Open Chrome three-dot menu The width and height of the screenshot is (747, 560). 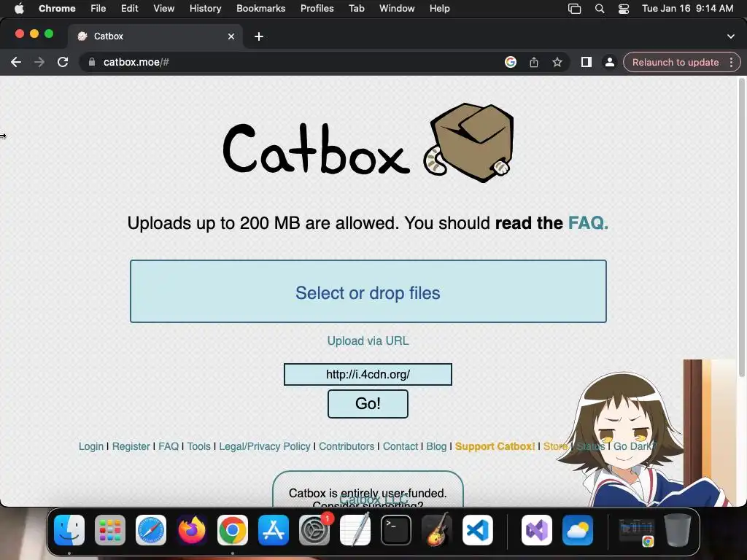click(x=731, y=62)
